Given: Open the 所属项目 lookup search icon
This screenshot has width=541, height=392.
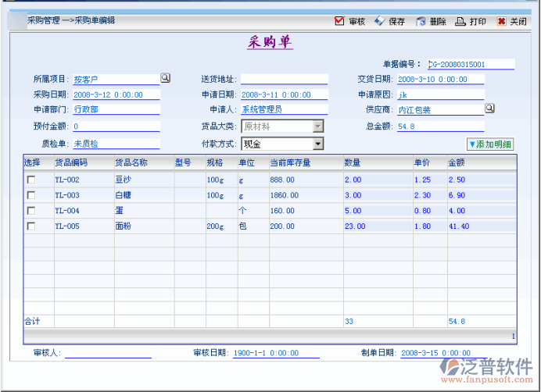Looking at the screenshot, I should click(165, 78).
